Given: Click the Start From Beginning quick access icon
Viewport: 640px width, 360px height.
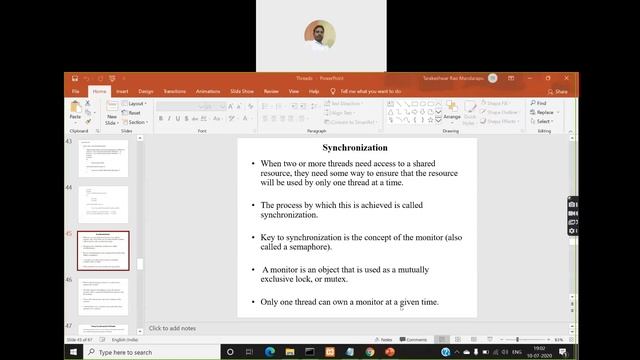Looking at the screenshot, I should click(112, 78).
